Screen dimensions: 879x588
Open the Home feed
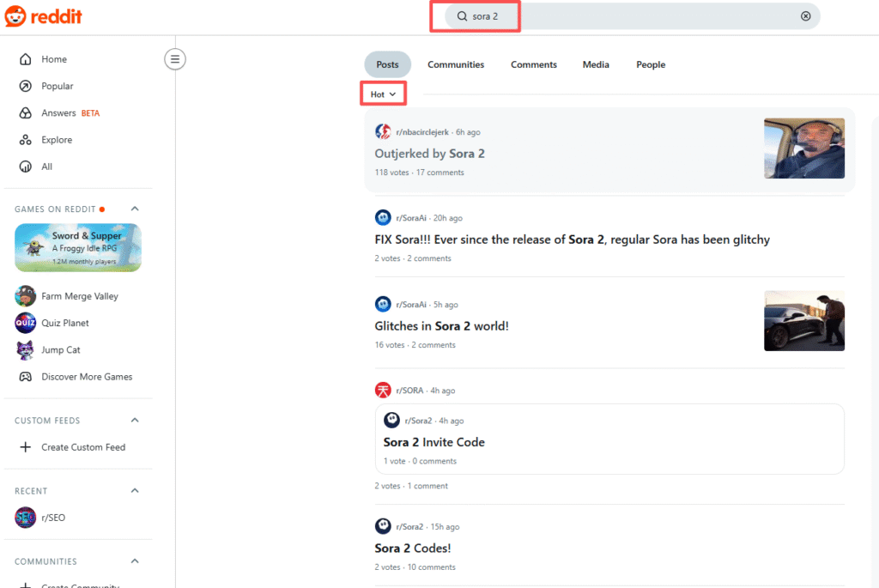tap(53, 58)
